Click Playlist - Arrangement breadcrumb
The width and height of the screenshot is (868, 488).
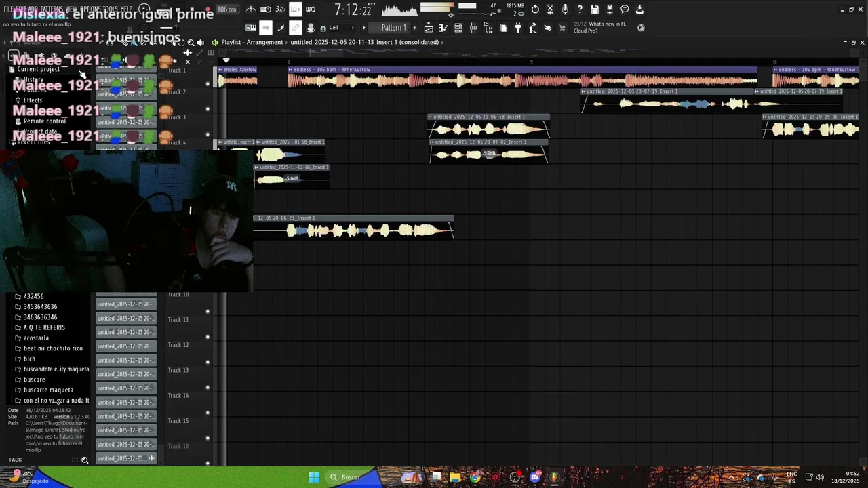coord(252,42)
